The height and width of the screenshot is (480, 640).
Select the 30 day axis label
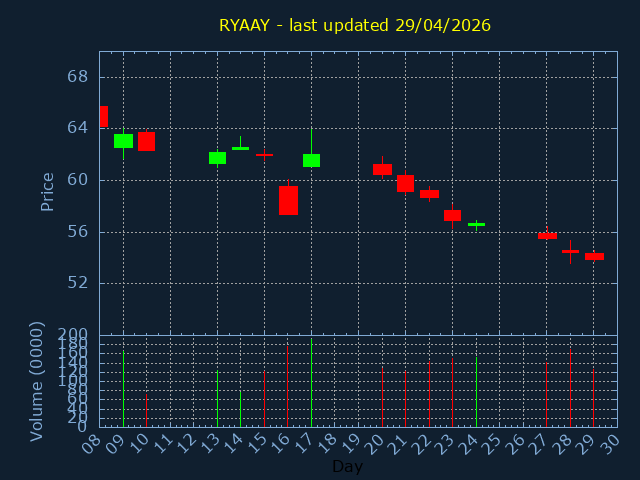click(609, 443)
